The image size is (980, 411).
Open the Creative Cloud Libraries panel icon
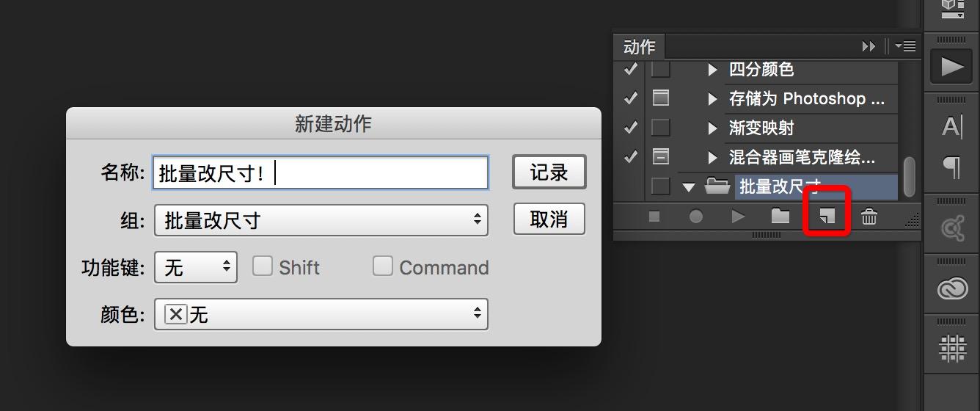click(x=952, y=288)
